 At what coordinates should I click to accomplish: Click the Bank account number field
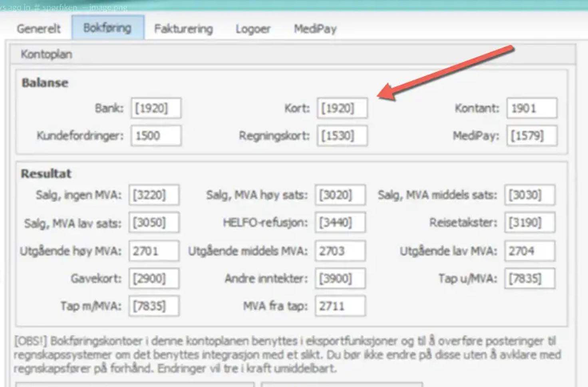pyautogui.click(x=156, y=107)
